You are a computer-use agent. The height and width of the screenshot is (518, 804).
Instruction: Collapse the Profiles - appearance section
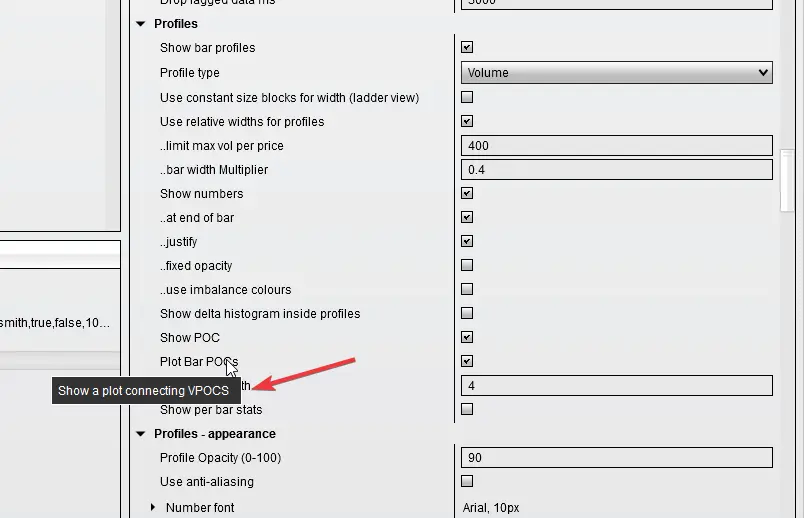141,434
